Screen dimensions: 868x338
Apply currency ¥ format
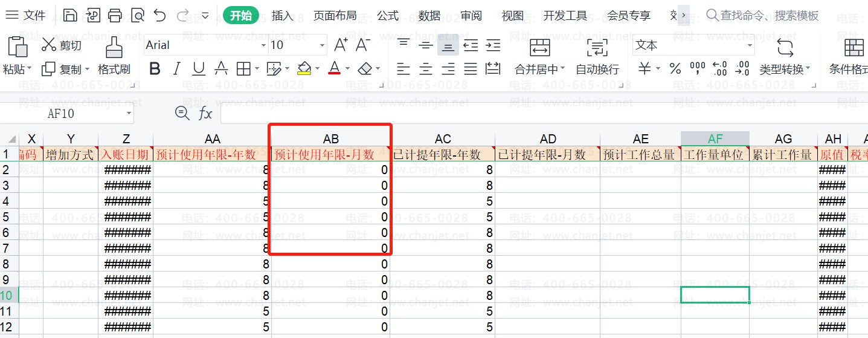point(645,69)
